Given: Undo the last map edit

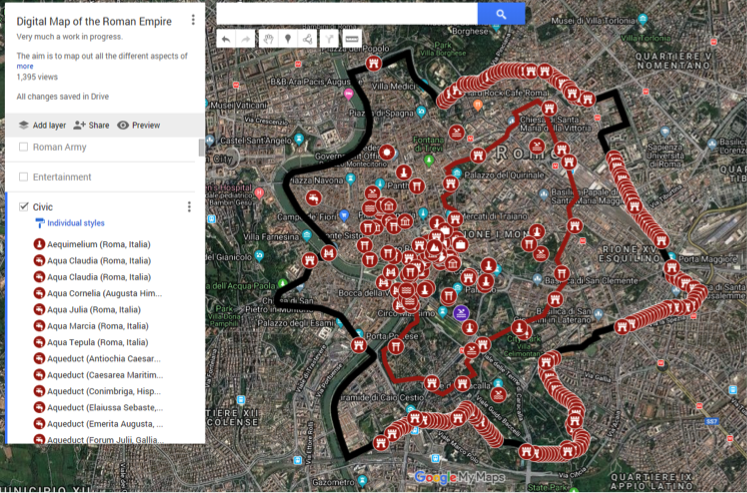Looking at the screenshot, I should [x=226, y=39].
